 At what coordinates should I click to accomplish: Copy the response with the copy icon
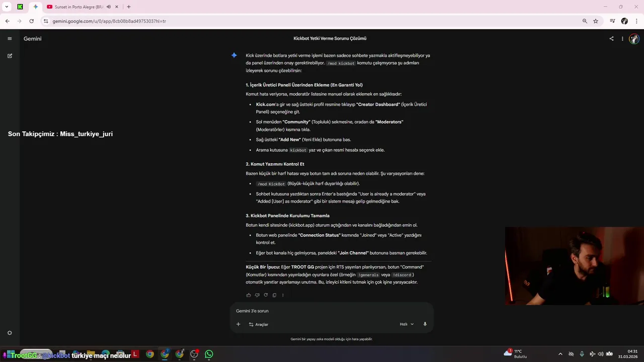274,295
